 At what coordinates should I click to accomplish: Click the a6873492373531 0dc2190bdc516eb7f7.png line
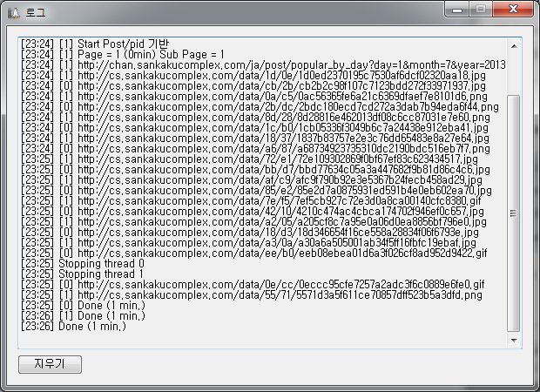pos(255,148)
